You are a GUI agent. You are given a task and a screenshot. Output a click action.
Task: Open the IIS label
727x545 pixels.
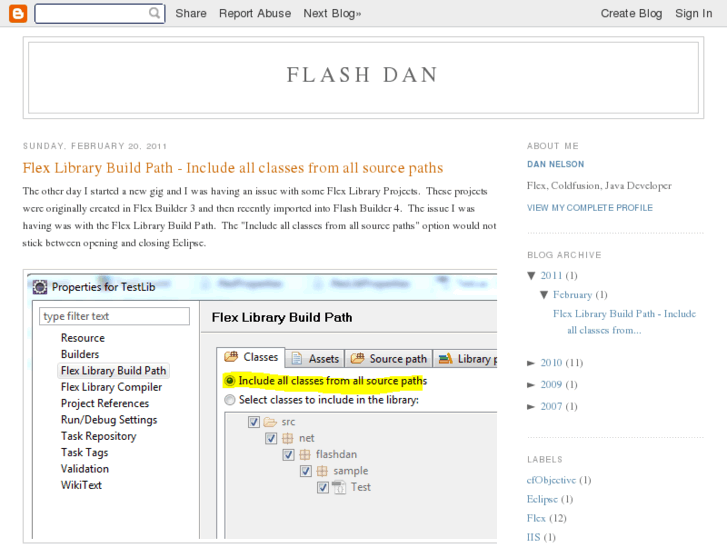pos(533,537)
